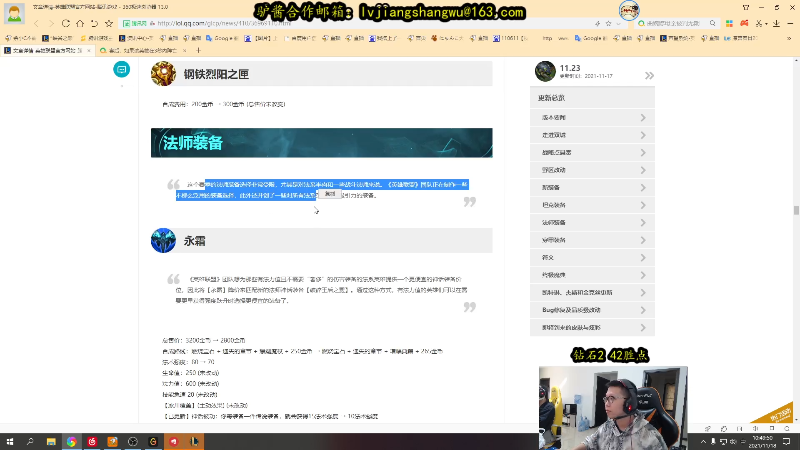Click the lightning icon in the address bar
This screenshot has height=450, width=800.
click(x=597, y=23)
